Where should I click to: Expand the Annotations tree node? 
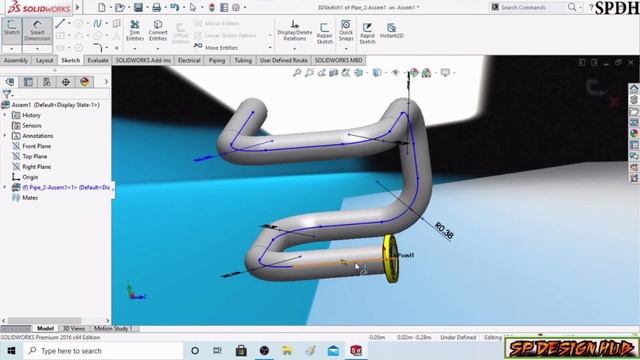[5, 136]
